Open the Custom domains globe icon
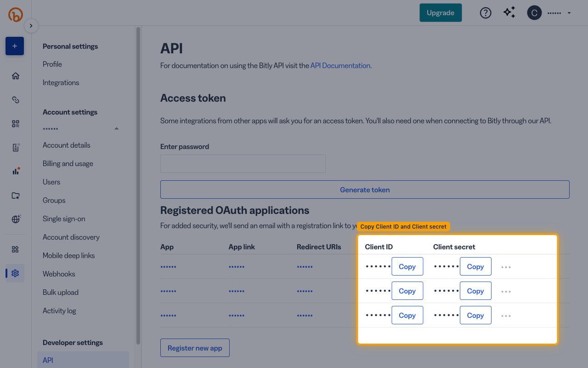 pyautogui.click(x=16, y=219)
